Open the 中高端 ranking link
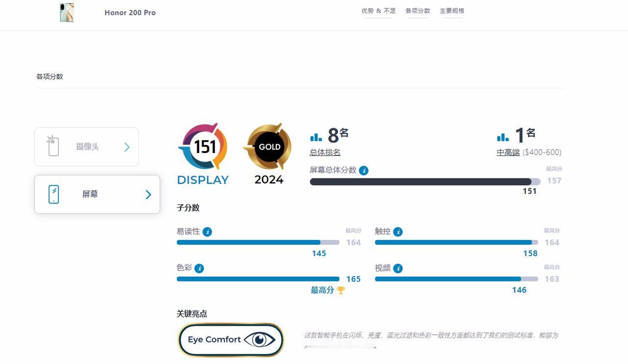Image resolution: width=628 pixels, height=364 pixels. click(x=508, y=152)
